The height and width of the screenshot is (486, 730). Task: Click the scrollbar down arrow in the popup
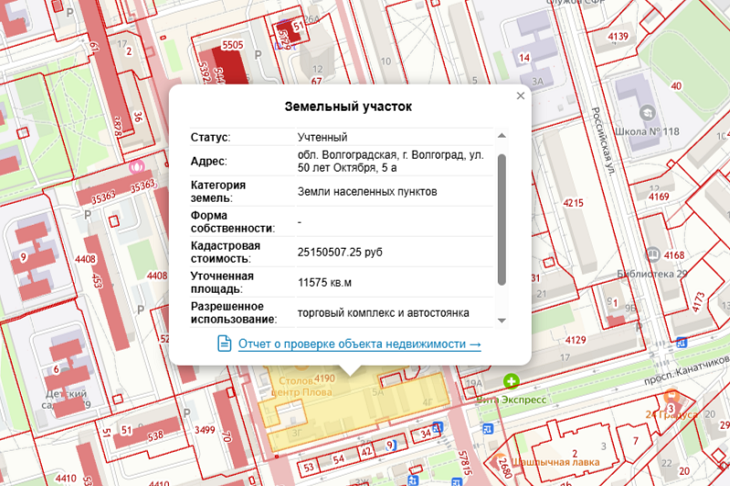coord(501,320)
